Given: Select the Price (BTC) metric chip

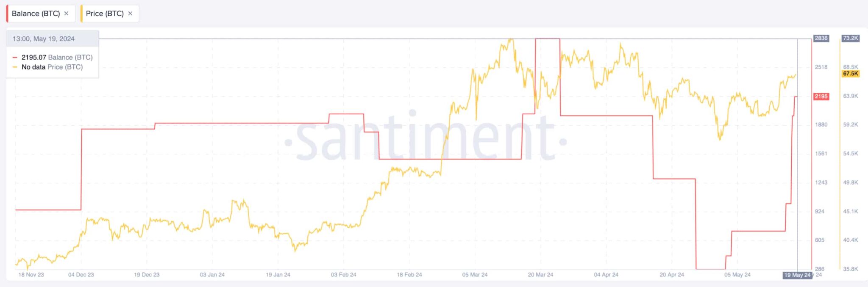Looking at the screenshot, I should (x=105, y=14).
